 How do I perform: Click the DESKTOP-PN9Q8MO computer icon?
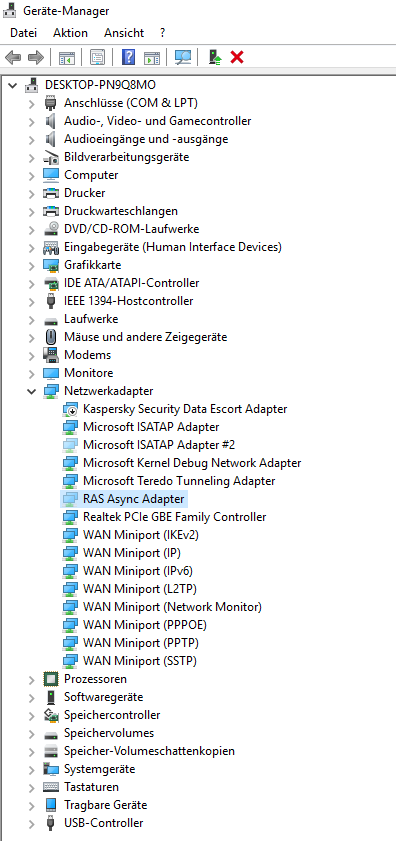[32, 85]
